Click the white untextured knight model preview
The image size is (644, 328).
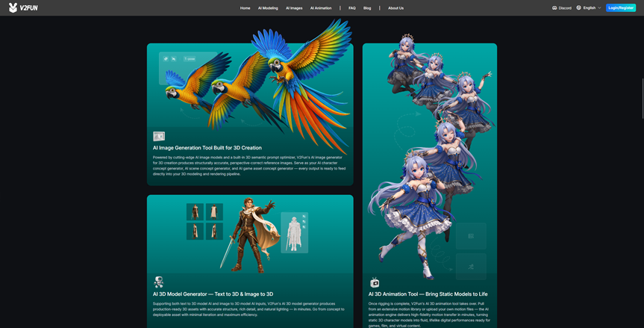295,232
